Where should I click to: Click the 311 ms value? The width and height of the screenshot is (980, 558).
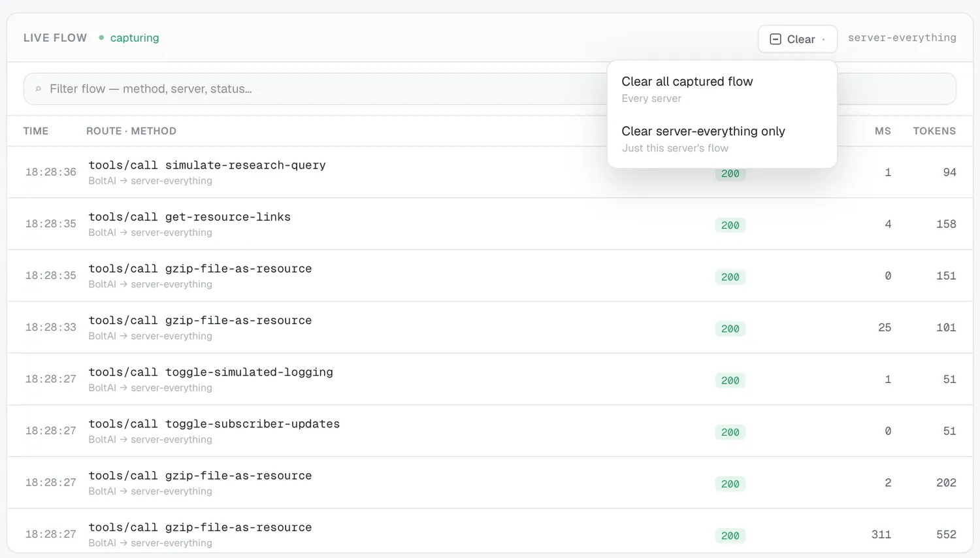[881, 534]
